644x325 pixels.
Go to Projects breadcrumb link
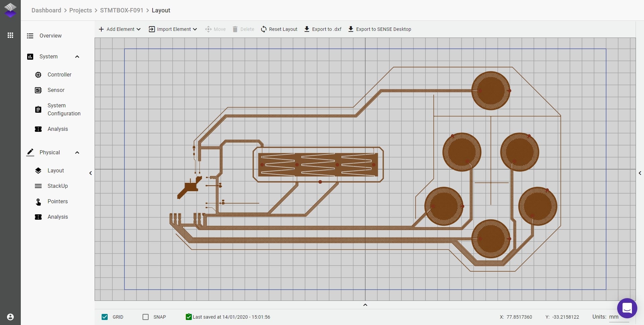(80, 10)
